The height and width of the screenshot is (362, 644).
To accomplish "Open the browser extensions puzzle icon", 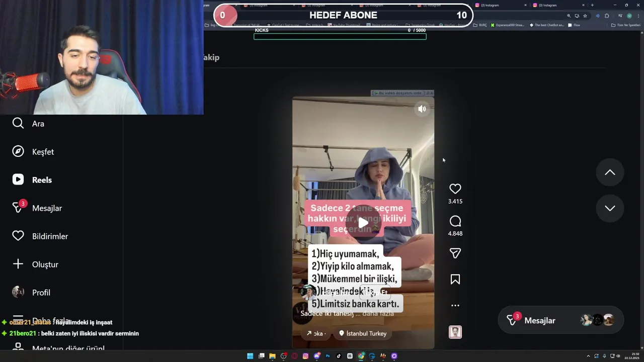I will pyautogui.click(x=607, y=16).
